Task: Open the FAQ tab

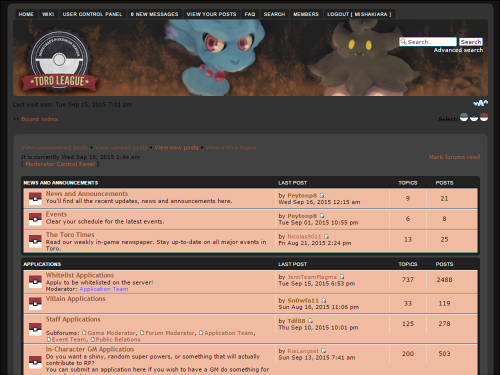Action: [250, 14]
